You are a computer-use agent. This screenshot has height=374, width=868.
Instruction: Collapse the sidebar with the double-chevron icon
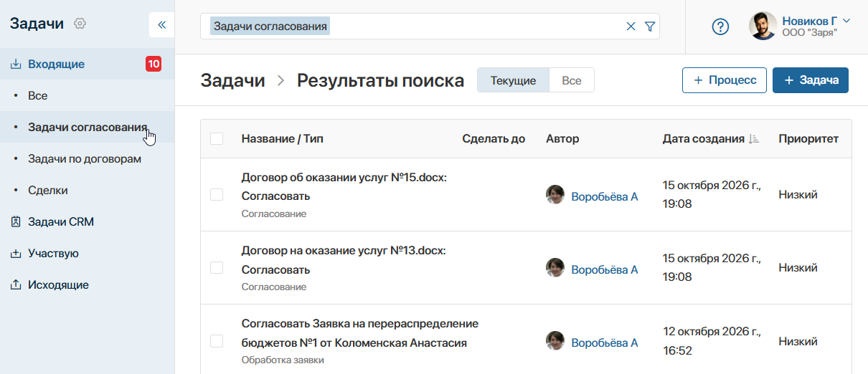tap(161, 24)
